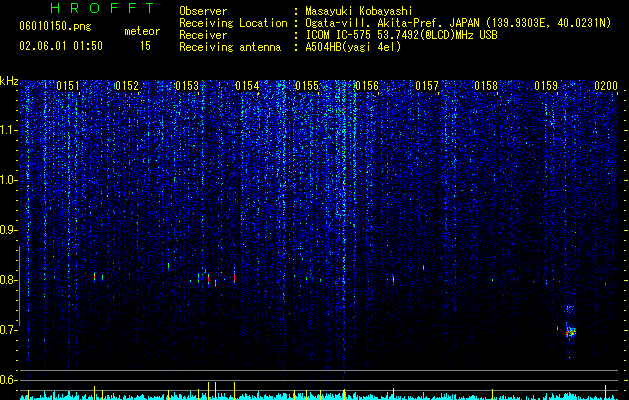The width and height of the screenshot is (629, 400).
Task: Click the 0151 time axis label
Action: (x=68, y=86)
